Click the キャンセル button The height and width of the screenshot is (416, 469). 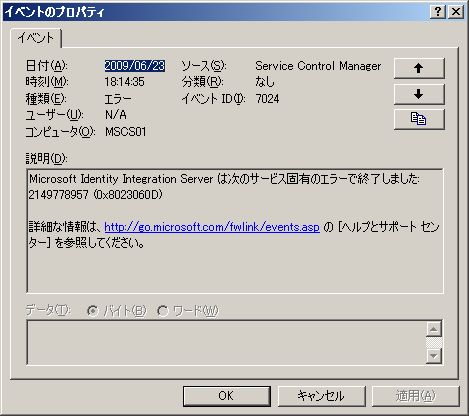tap(321, 396)
